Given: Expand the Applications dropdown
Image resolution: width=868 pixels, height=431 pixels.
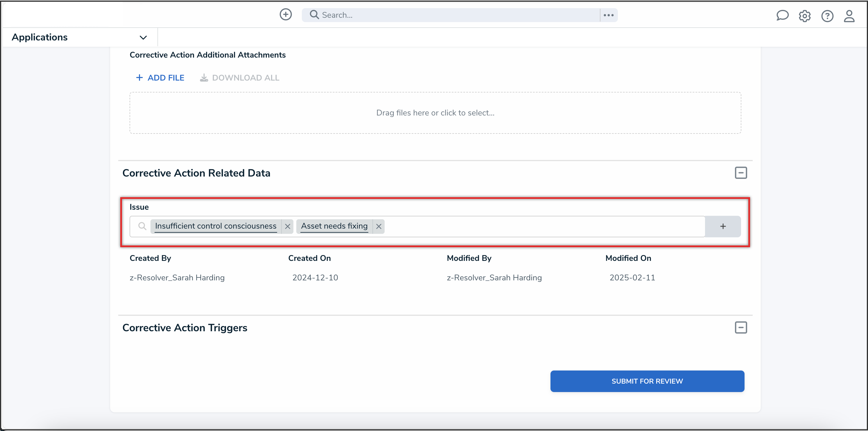Looking at the screenshot, I should pos(143,38).
